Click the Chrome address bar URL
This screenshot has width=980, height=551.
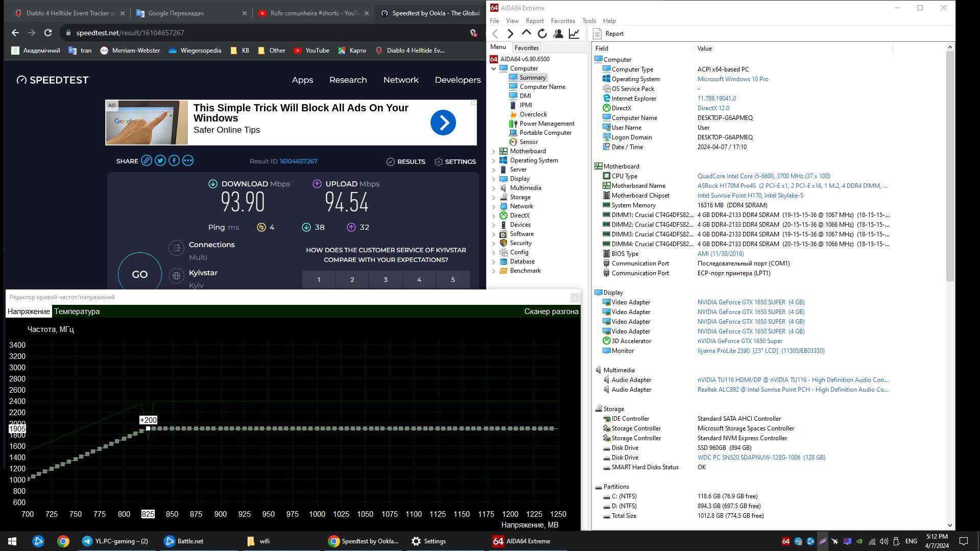click(130, 33)
